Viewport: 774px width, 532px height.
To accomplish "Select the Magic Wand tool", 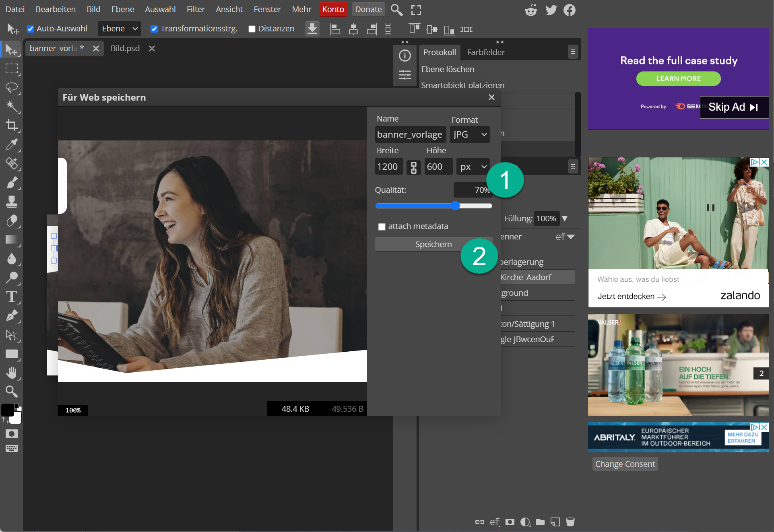I will (12, 107).
